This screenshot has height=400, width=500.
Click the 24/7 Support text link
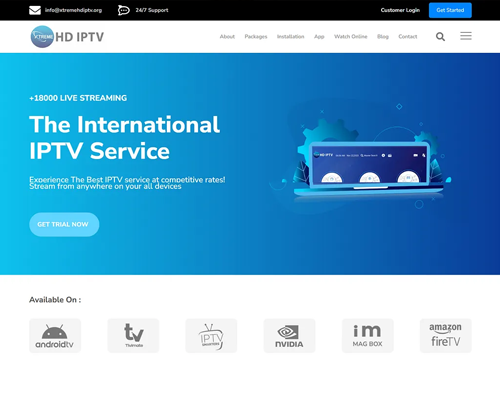tap(152, 10)
